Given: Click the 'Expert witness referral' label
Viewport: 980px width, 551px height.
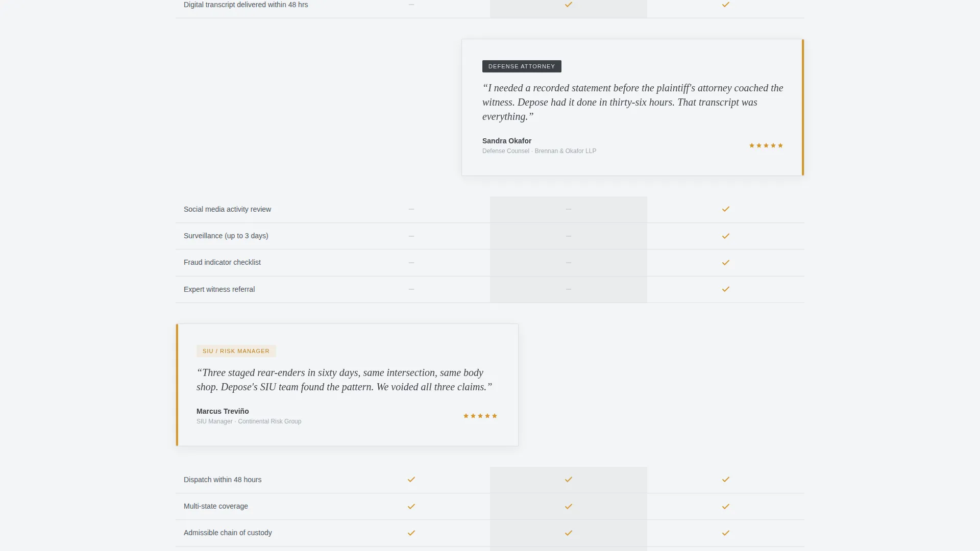Looking at the screenshot, I should pyautogui.click(x=219, y=289).
